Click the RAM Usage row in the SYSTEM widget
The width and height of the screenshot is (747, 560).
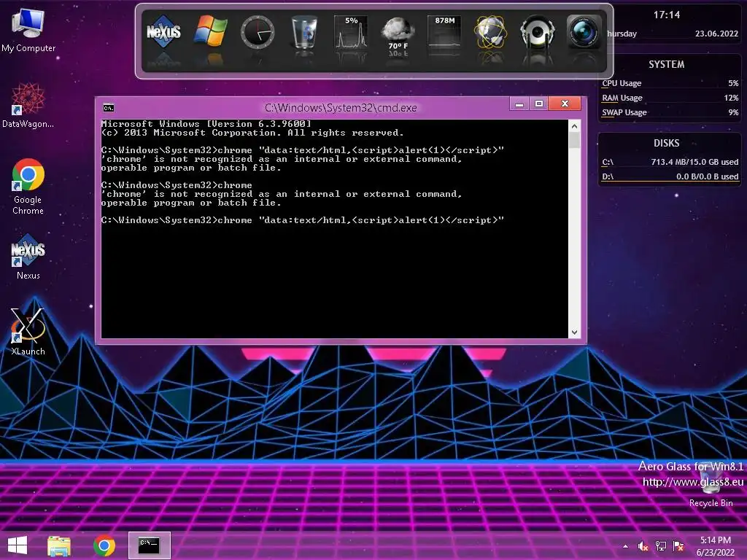click(x=670, y=98)
